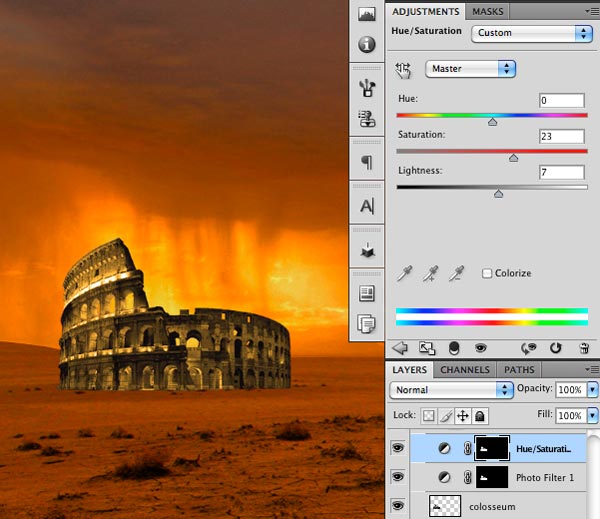View previous state icon in Adjustments
Screen dimensions: 600x519
point(529,348)
